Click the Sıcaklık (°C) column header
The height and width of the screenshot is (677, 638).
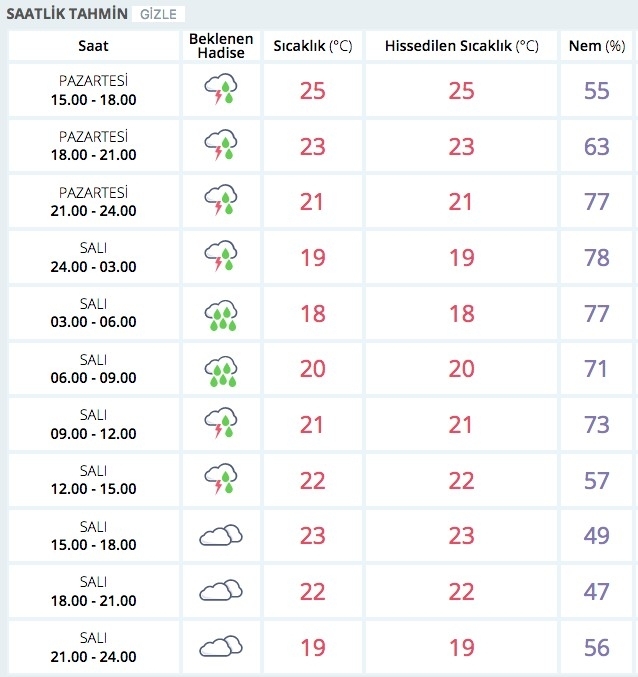[312, 46]
